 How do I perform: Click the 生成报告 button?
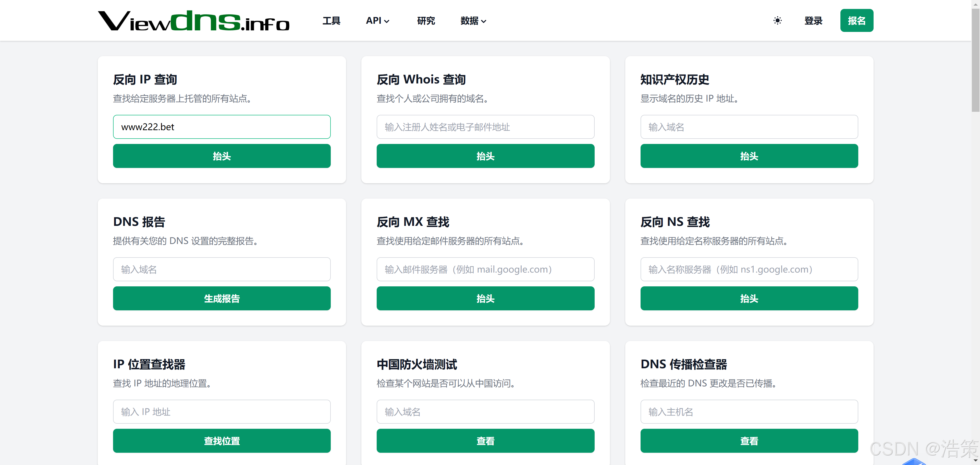tap(222, 298)
